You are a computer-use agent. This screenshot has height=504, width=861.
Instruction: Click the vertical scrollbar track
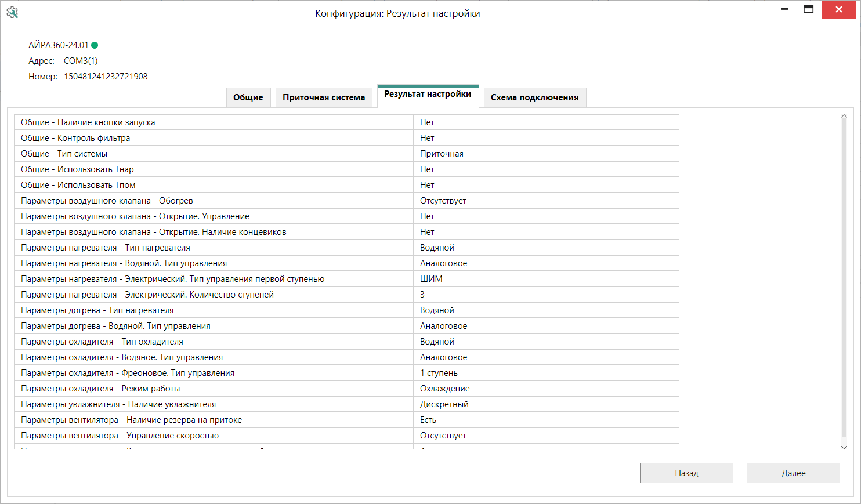(x=844, y=278)
